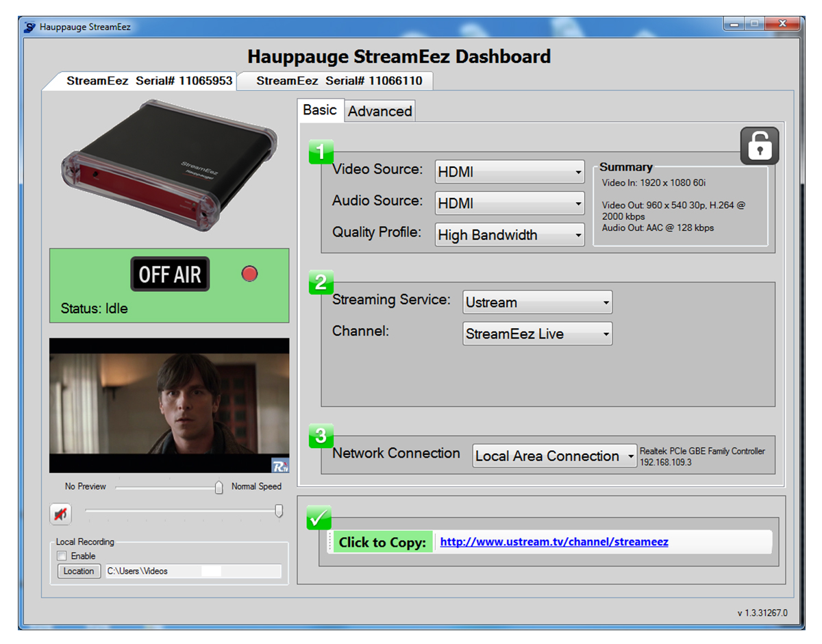Switch to the Advanced tab
822x644 pixels.
(379, 111)
